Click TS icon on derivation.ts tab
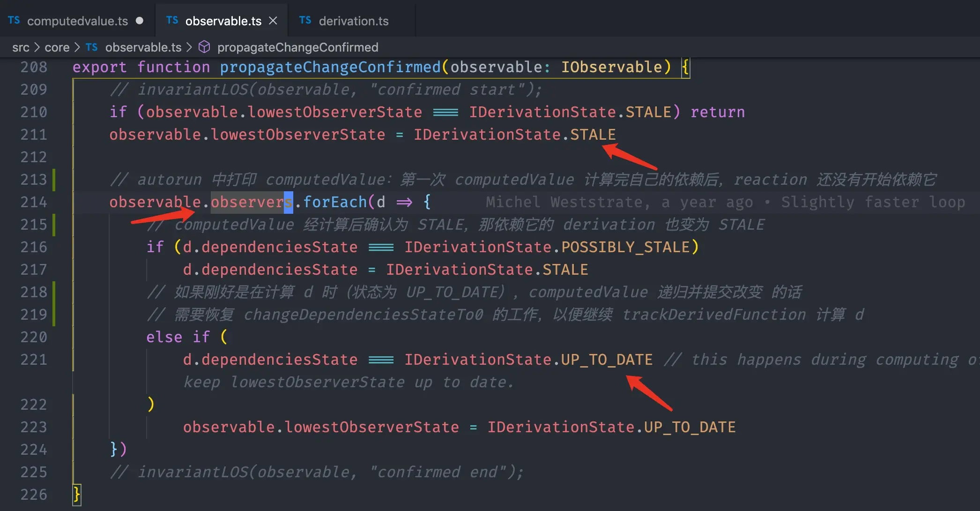This screenshot has width=980, height=511. pos(305,20)
